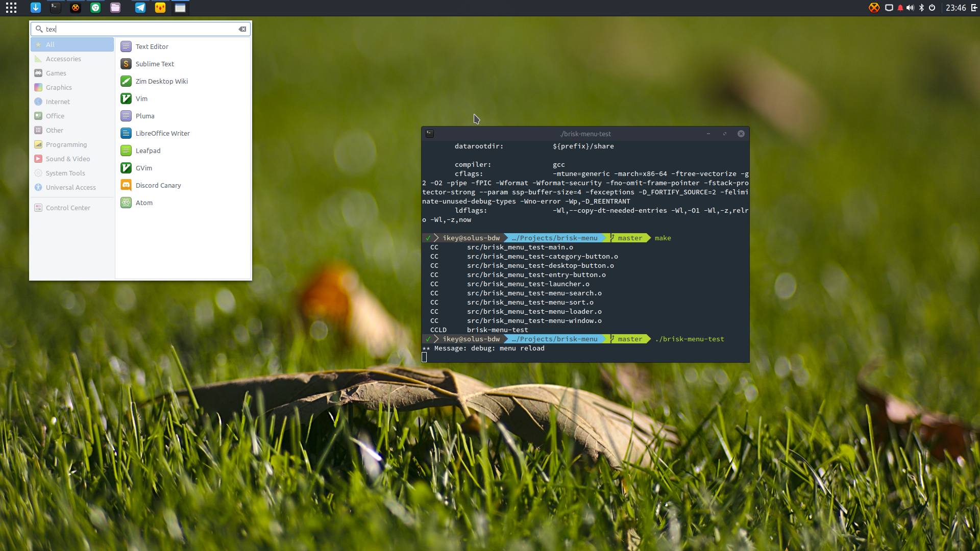The height and width of the screenshot is (551, 980).
Task: Click 'CCLD' line brisk-menu-test text
Action: [x=497, y=330]
